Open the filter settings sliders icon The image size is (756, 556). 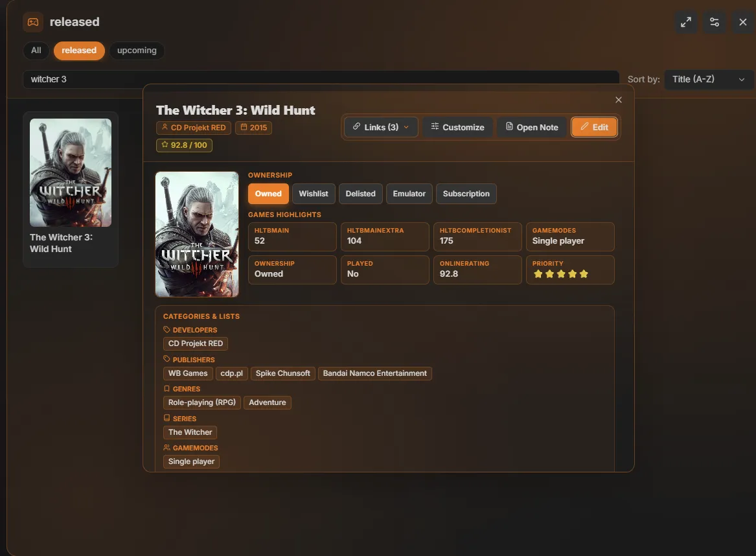click(714, 22)
